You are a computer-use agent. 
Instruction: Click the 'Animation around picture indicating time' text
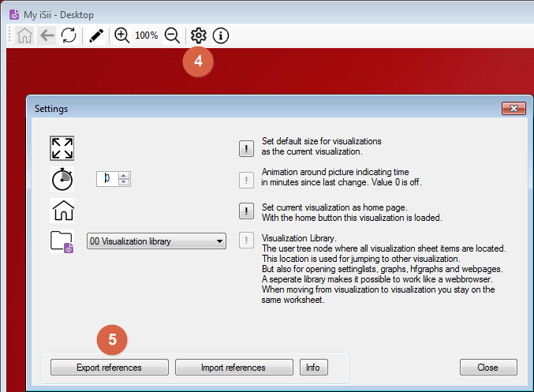coord(335,172)
